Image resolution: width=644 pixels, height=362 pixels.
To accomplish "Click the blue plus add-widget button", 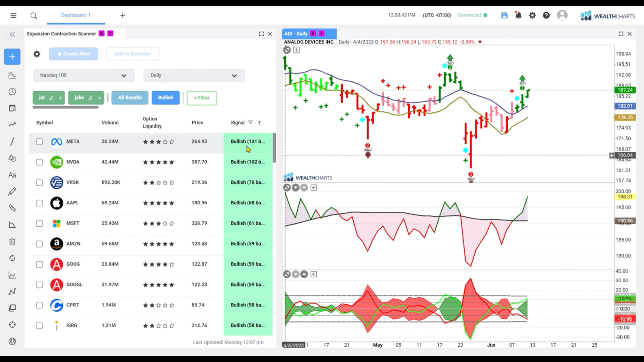I will 12,57.
